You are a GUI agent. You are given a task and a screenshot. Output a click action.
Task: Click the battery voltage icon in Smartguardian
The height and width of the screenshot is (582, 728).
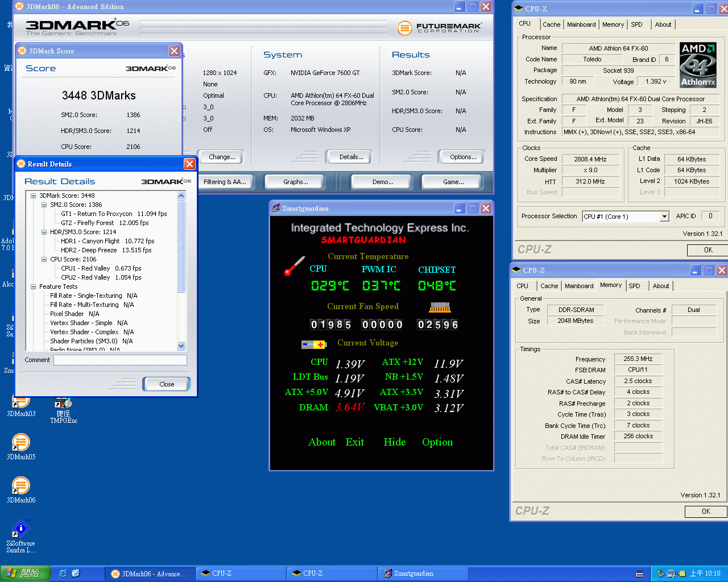(313, 344)
